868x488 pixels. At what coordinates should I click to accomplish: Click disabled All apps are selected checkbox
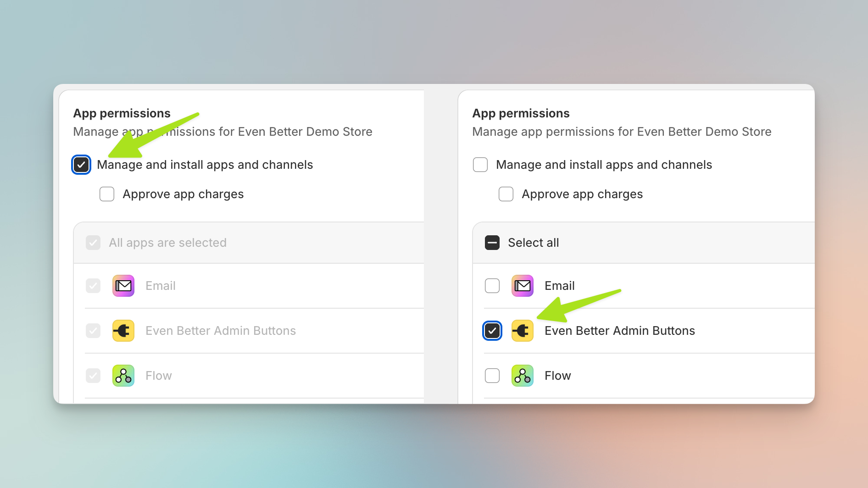[93, 243]
